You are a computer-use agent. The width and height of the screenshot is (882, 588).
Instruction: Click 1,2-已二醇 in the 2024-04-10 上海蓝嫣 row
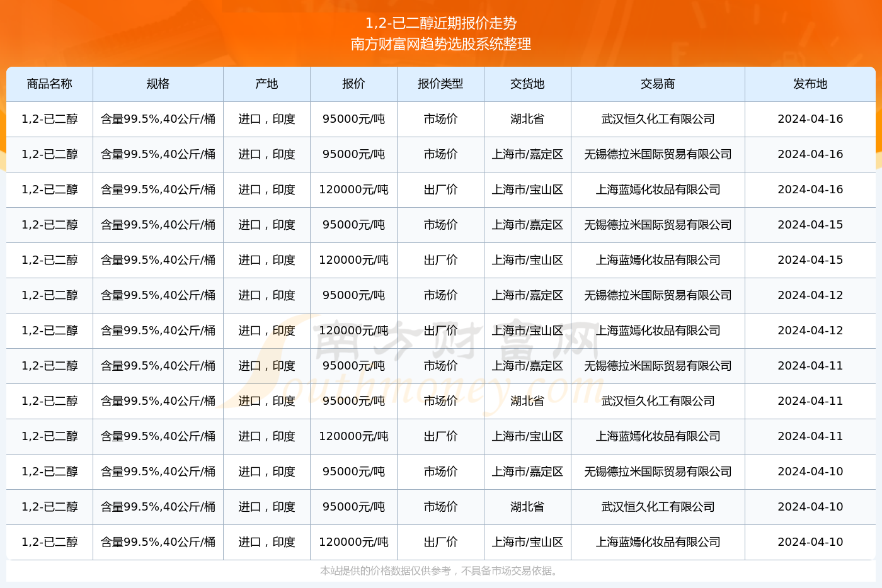point(50,542)
